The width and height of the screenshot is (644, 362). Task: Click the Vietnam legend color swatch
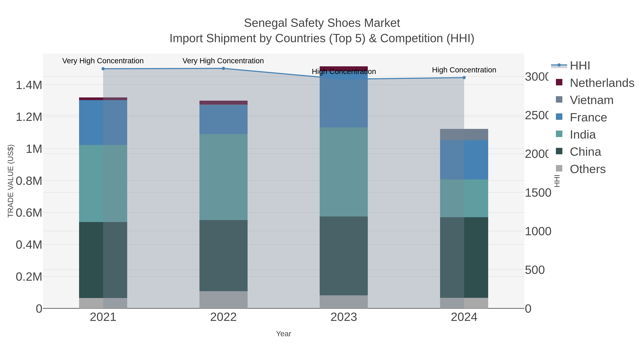tap(559, 99)
